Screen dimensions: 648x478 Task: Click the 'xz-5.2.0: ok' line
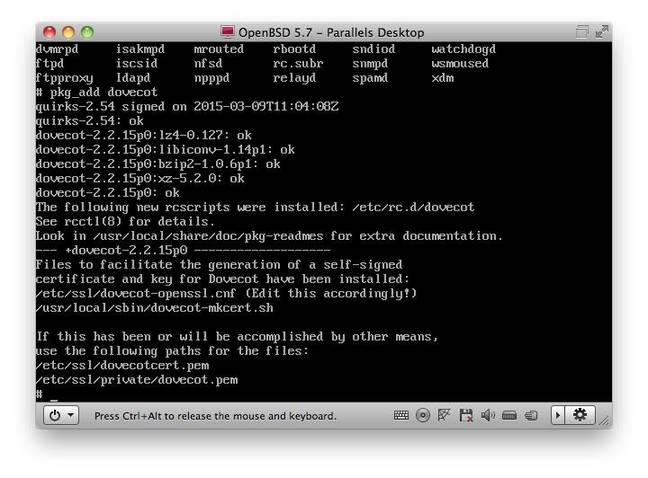pos(140,178)
